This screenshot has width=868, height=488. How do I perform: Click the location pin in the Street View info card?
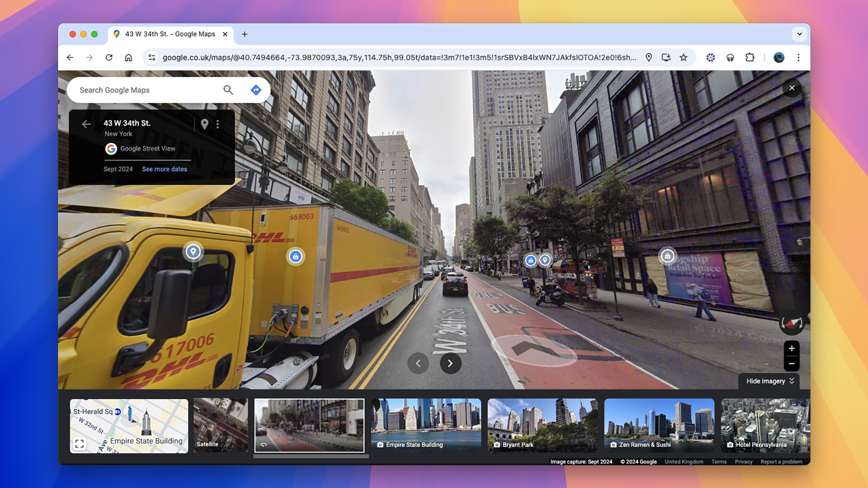pyautogui.click(x=204, y=124)
